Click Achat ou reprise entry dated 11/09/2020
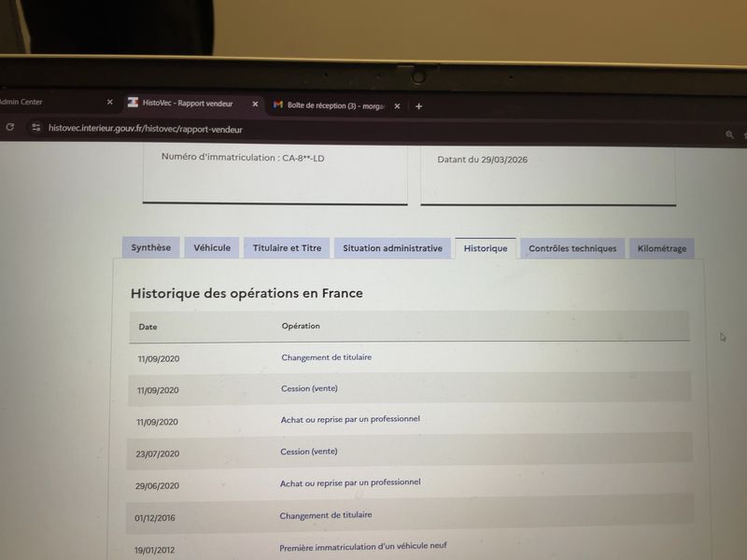This screenshot has width=747, height=560. pyautogui.click(x=350, y=419)
